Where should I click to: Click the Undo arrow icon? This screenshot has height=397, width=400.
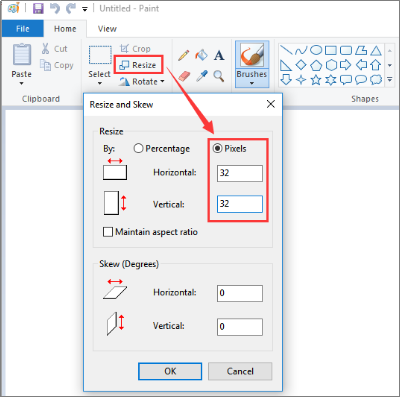point(55,8)
